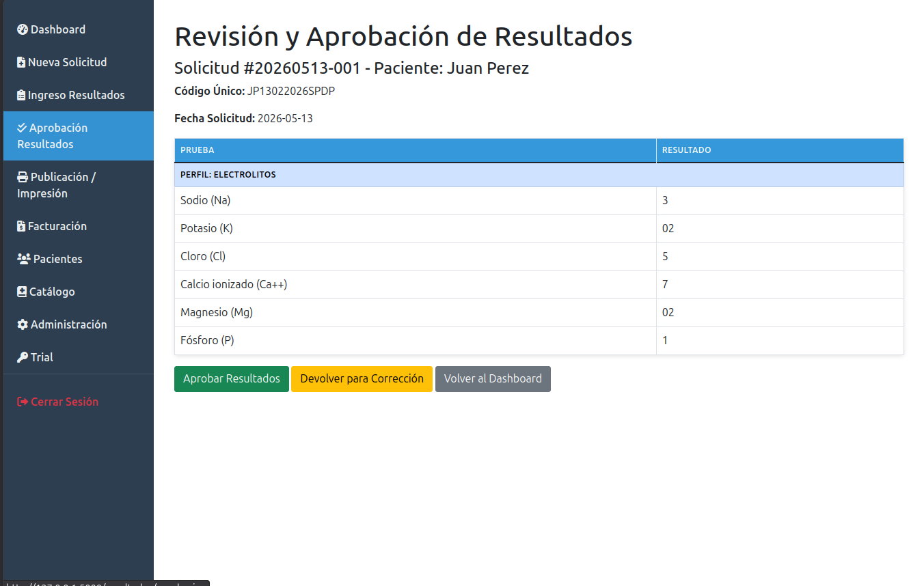Open the Ingreso Resultados section
The width and height of the screenshot is (924, 586).
tap(78, 95)
